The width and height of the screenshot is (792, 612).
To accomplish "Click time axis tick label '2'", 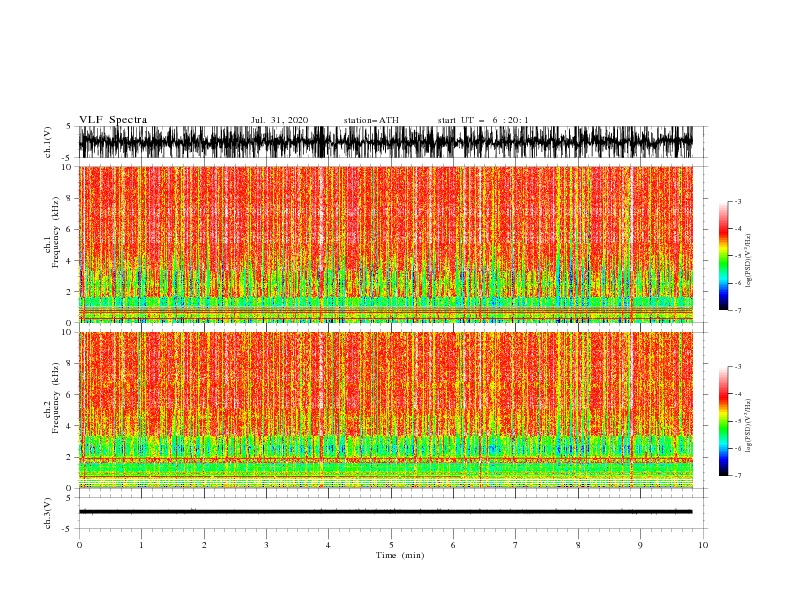I will [204, 545].
